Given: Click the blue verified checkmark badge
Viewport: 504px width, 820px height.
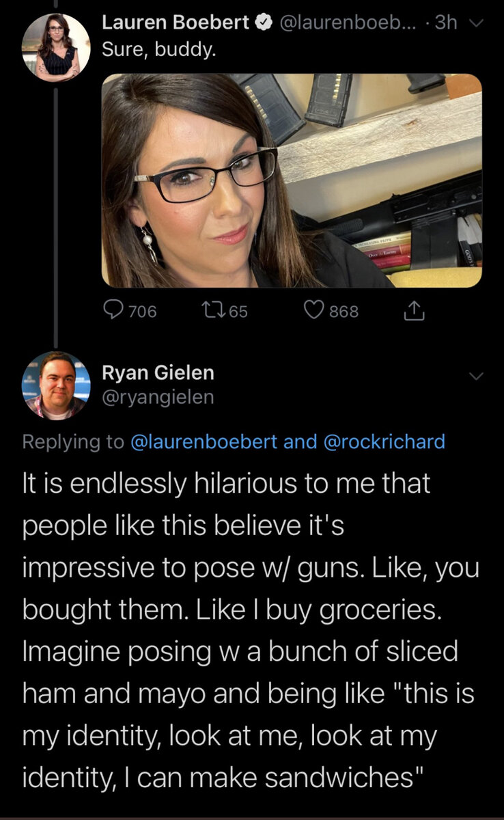Looking at the screenshot, I should point(263,23).
